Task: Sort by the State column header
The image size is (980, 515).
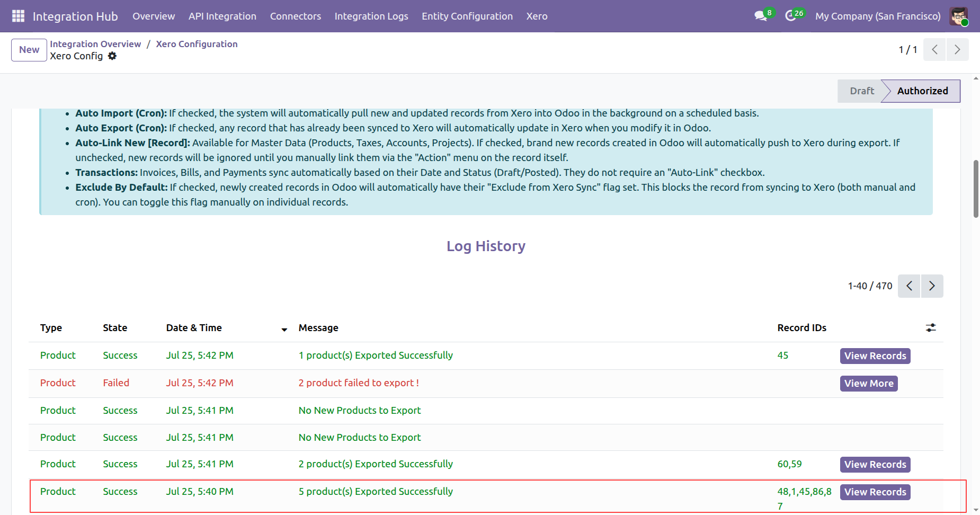Action: click(x=115, y=328)
